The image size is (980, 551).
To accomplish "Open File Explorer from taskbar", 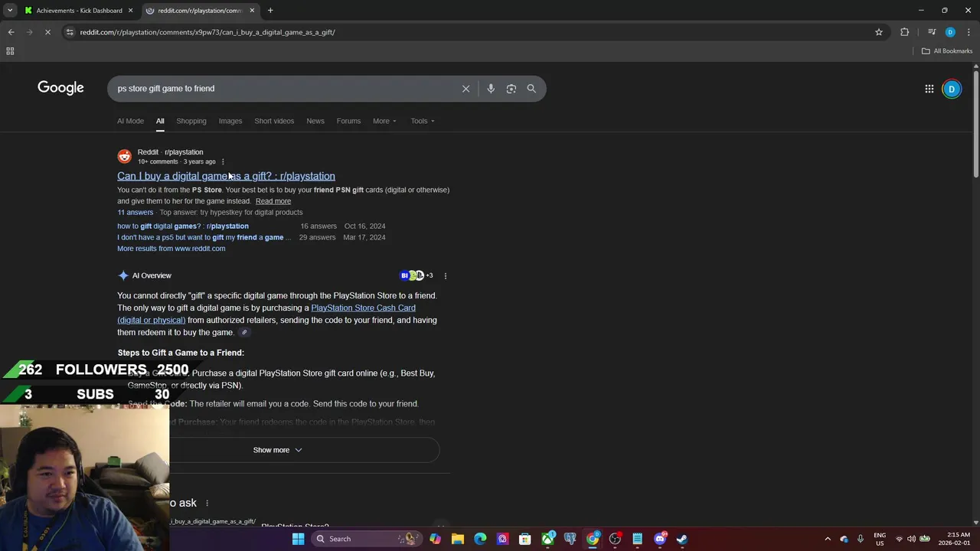I will pyautogui.click(x=458, y=539).
